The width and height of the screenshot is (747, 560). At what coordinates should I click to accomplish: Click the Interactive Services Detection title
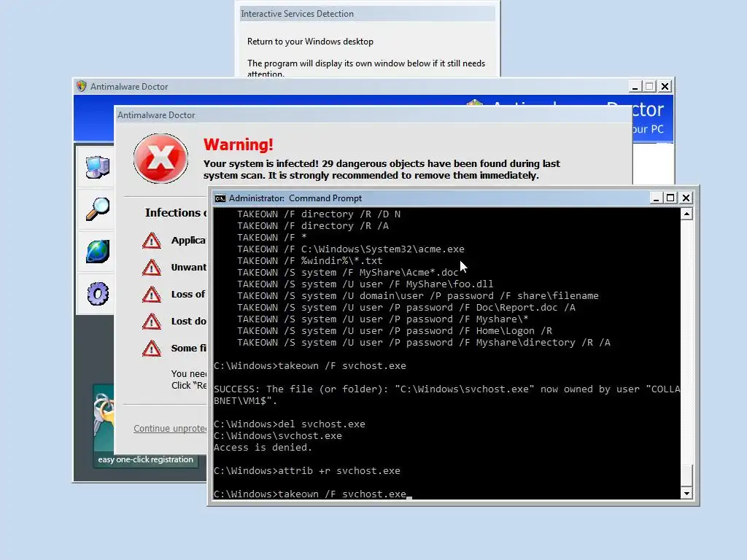pyautogui.click(x=298, y=14)
